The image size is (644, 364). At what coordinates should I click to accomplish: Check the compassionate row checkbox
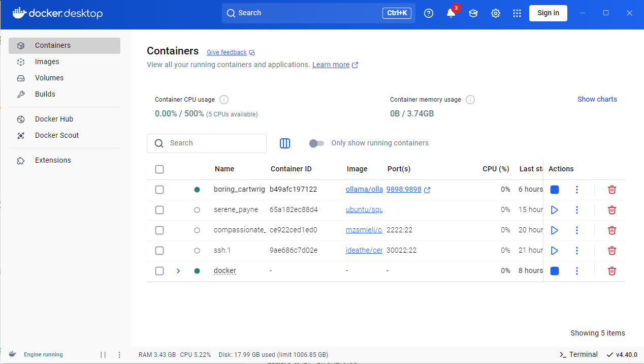[x=159, y=230]
